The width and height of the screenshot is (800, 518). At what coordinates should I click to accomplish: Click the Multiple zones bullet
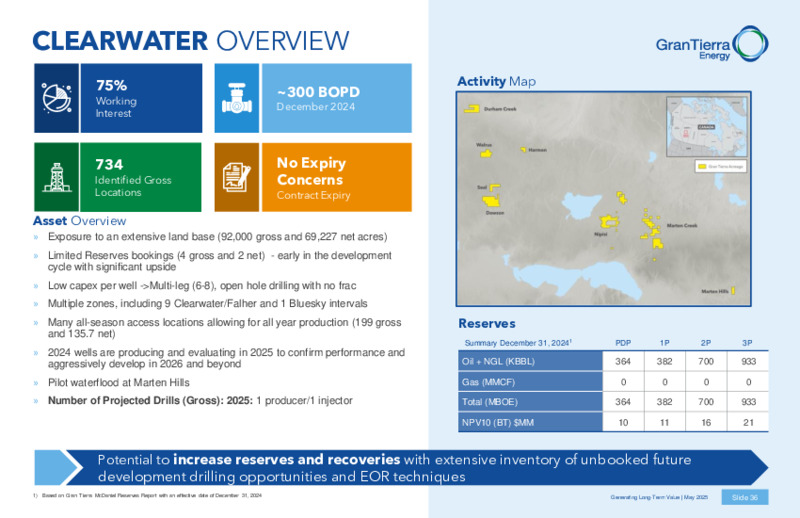(208, 304)
